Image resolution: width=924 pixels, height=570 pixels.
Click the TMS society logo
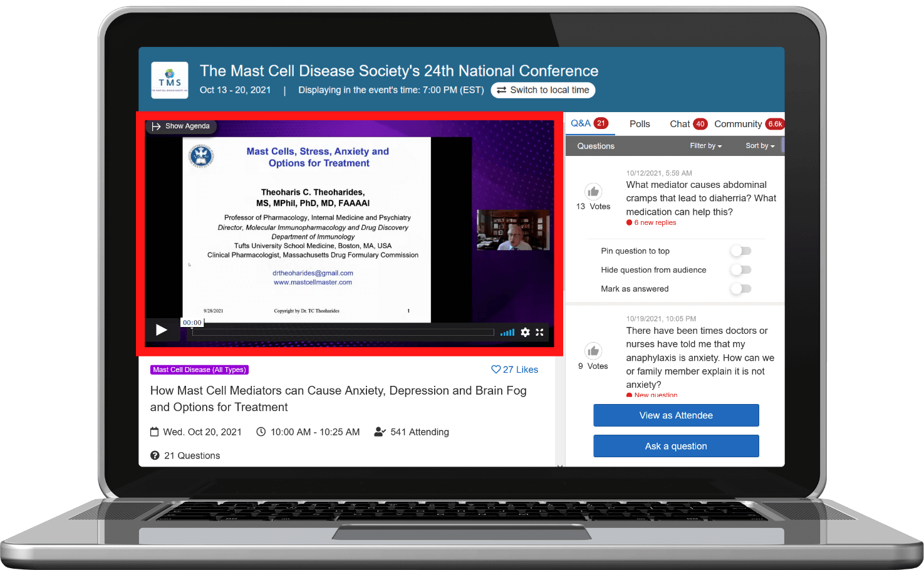coord(170,80)
